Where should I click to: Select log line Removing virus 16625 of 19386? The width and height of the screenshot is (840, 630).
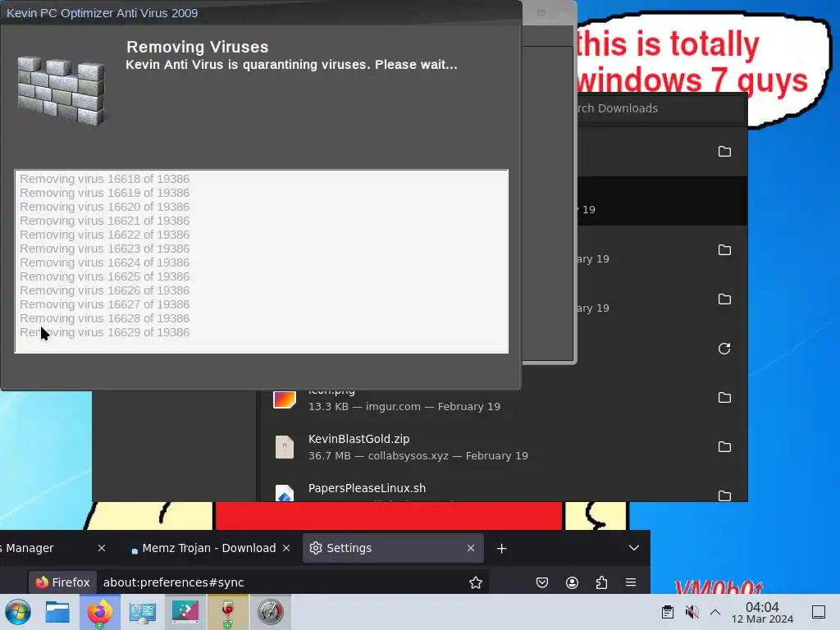tap(104, 276)
